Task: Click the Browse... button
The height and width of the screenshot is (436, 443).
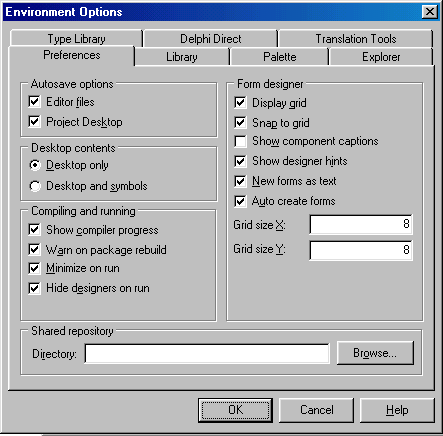Action: point(375,353)
